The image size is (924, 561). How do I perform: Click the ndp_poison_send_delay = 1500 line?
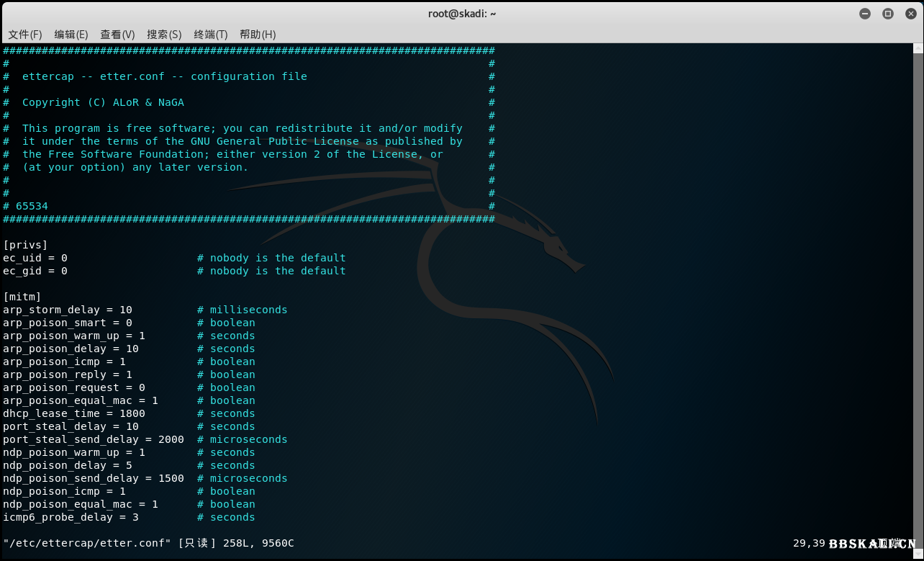(94, 478)
